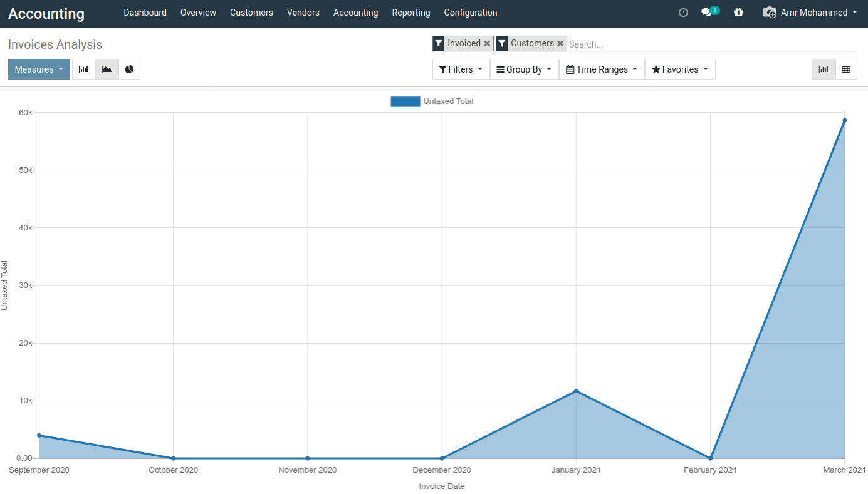868x494 pixels.
Task: Open the Time Ranges dropdown
Action: [x=602, y=69]
